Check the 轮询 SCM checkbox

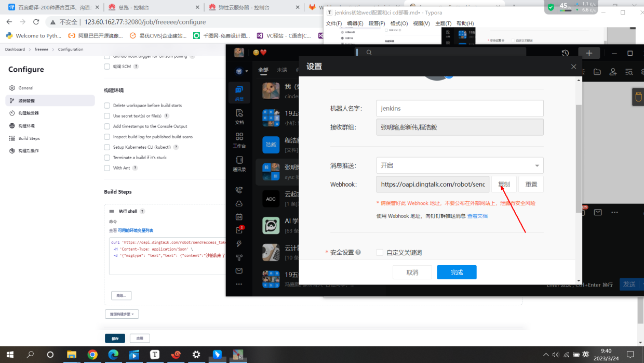click(107, 67)
